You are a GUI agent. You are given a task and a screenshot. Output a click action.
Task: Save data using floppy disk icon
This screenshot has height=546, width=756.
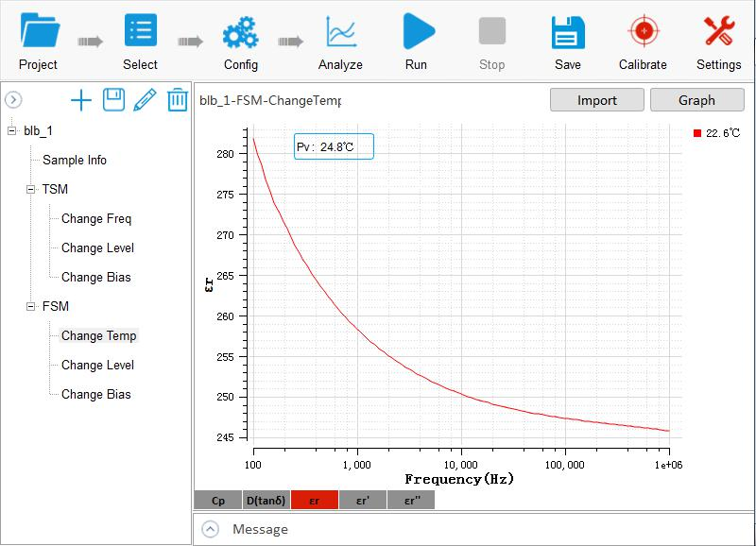click(x=568, y=32)
